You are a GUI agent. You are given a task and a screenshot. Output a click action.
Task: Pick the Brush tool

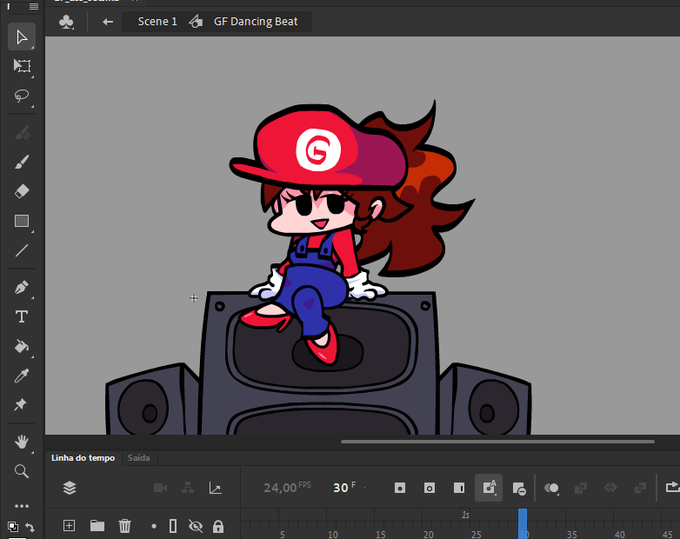coord(22,162)
